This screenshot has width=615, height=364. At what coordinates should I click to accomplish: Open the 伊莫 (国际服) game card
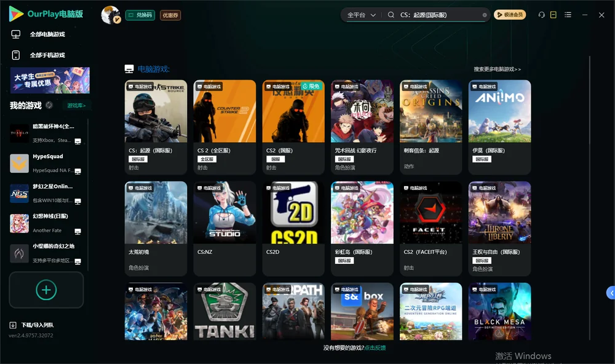pyautogui.click(x=499, y=127)
